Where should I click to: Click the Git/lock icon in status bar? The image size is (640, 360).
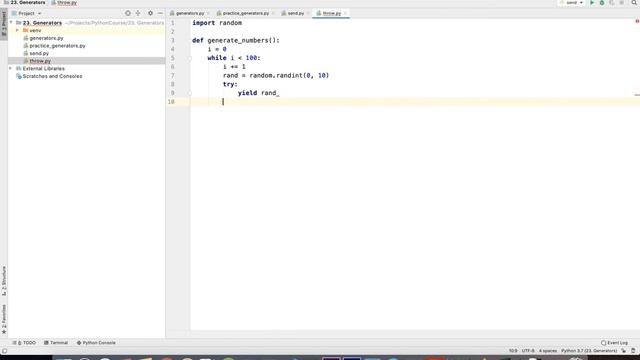pyautogui.click(x=623, y=351)
